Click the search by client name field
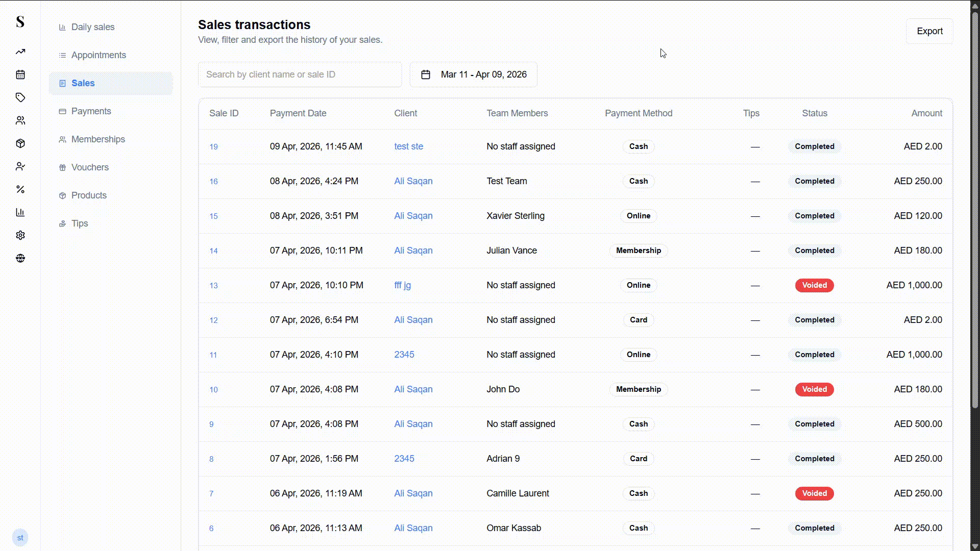The height and width of the screenshot is (551, 980). coord(300,74)
